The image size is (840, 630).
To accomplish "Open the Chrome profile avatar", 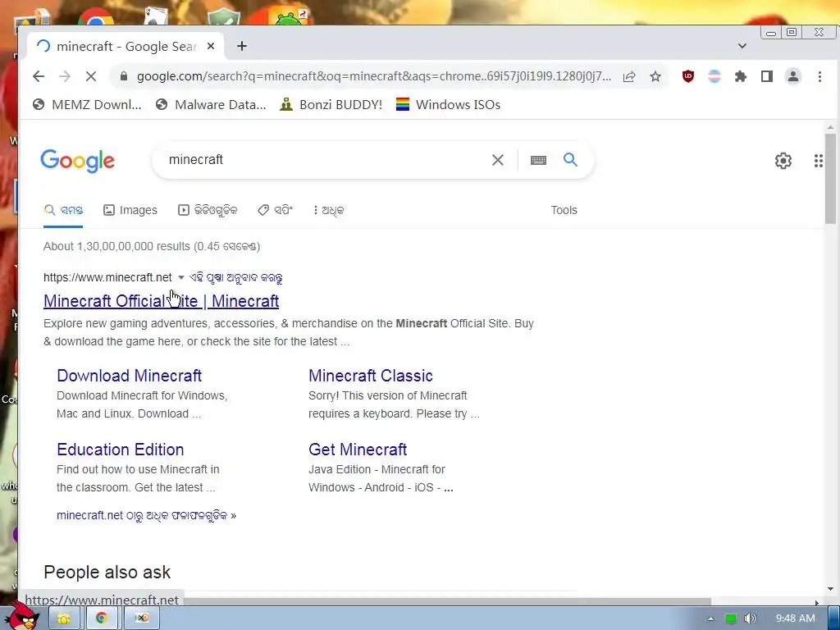I will click(x=793, y=76).
